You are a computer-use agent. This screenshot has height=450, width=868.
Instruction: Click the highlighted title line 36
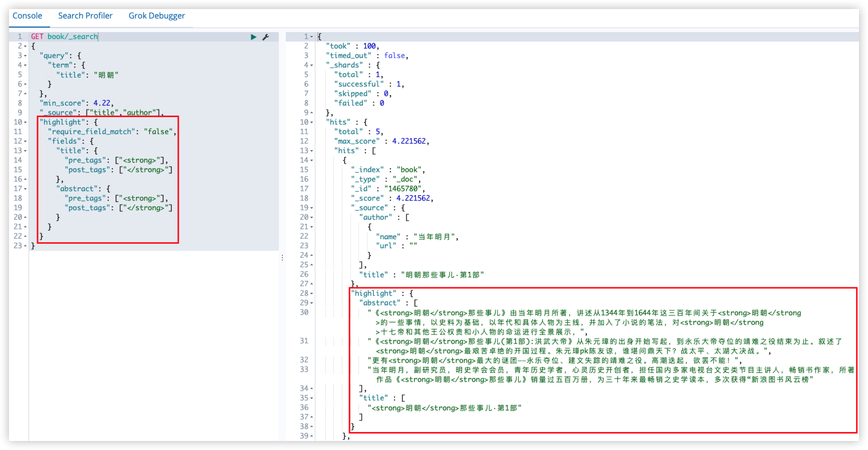(445, 407)
